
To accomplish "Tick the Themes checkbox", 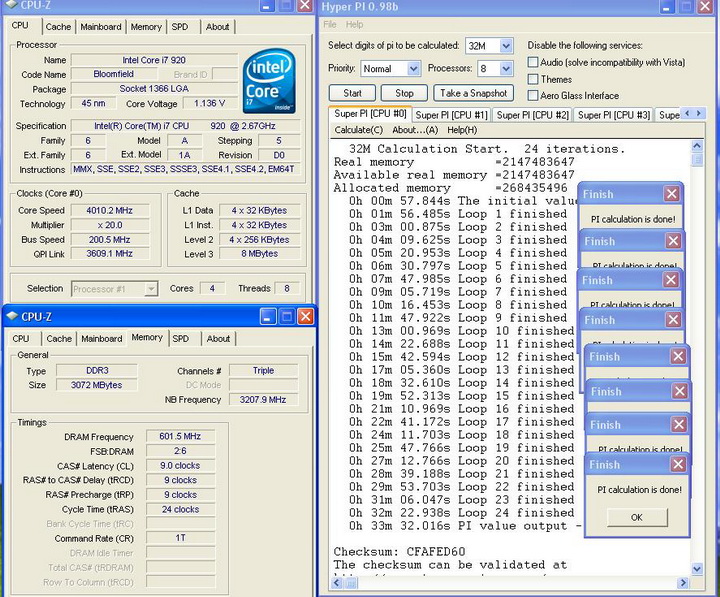I will click(533, 79).
